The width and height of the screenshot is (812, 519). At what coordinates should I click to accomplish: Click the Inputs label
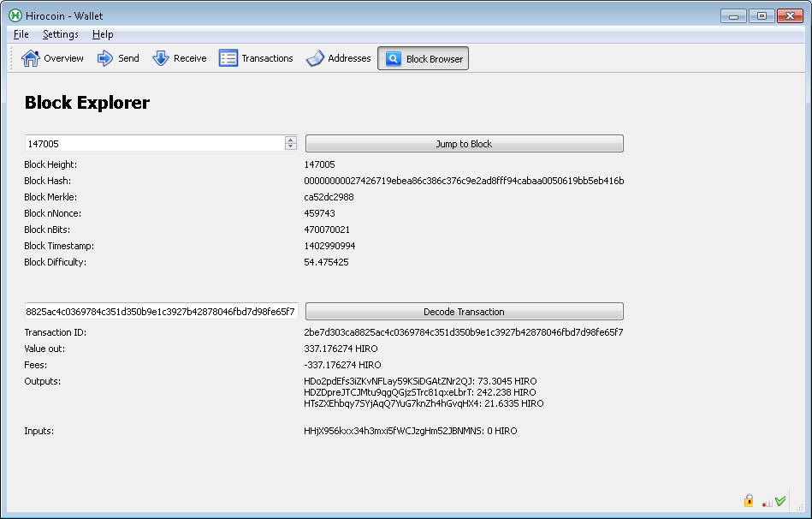coord(39,431)
